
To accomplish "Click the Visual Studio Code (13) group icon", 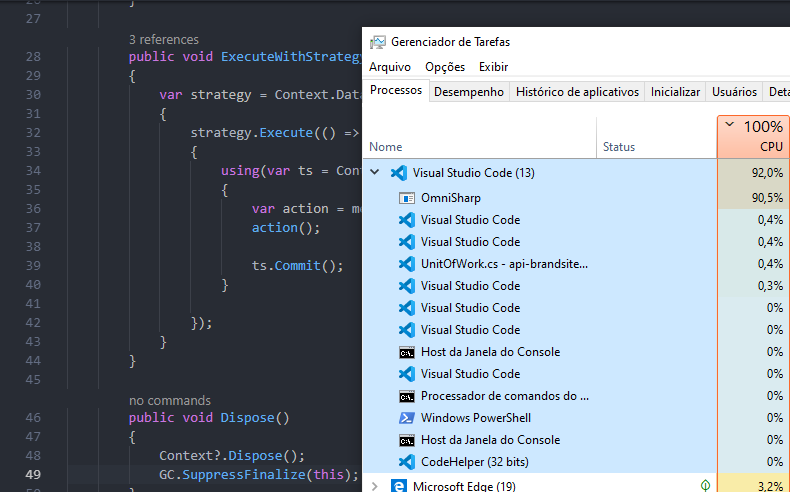I will (x=399, y=173).
